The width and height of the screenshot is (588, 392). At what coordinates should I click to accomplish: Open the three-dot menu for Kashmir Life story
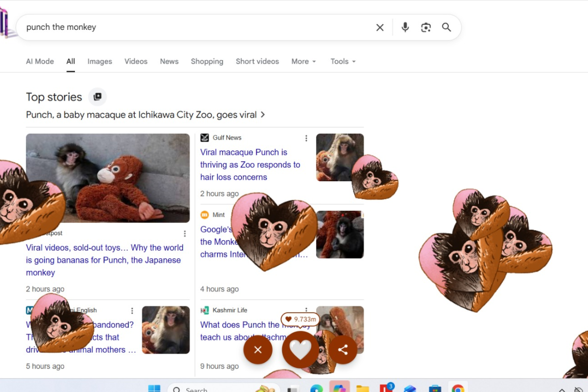pos(306,310)
